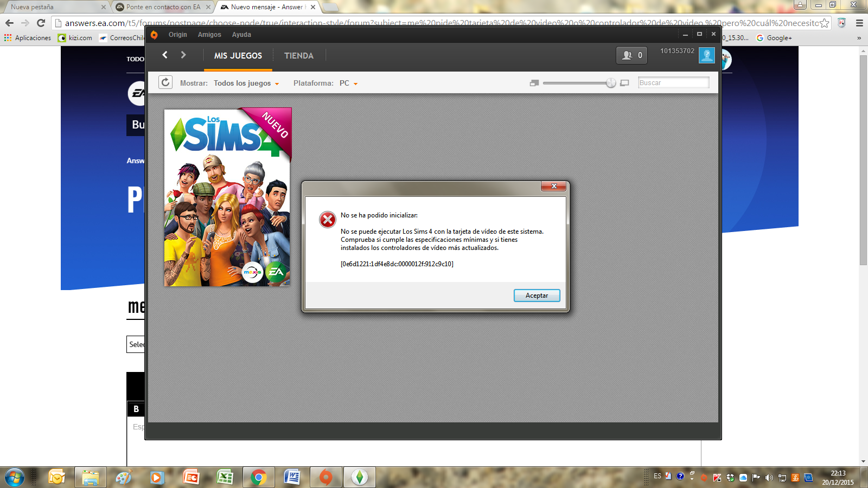The height and width of the screenshot is (488, 868).
Task: Open the Aplicaciones bookmarks shortcut
Action: coord(28,38)
